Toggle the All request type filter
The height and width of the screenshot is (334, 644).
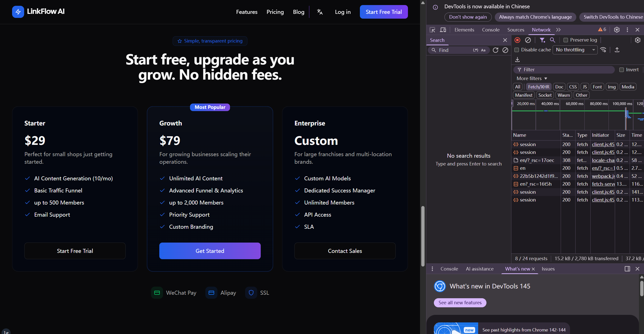click(x=518, y=87)
